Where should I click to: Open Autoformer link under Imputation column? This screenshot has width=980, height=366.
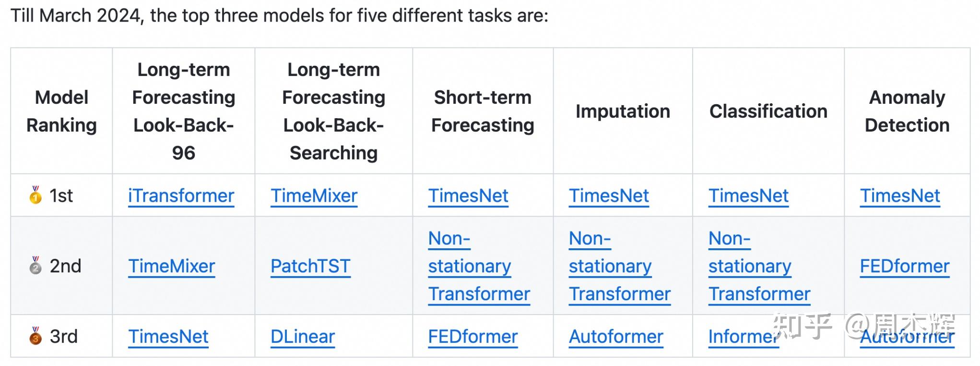616,337
